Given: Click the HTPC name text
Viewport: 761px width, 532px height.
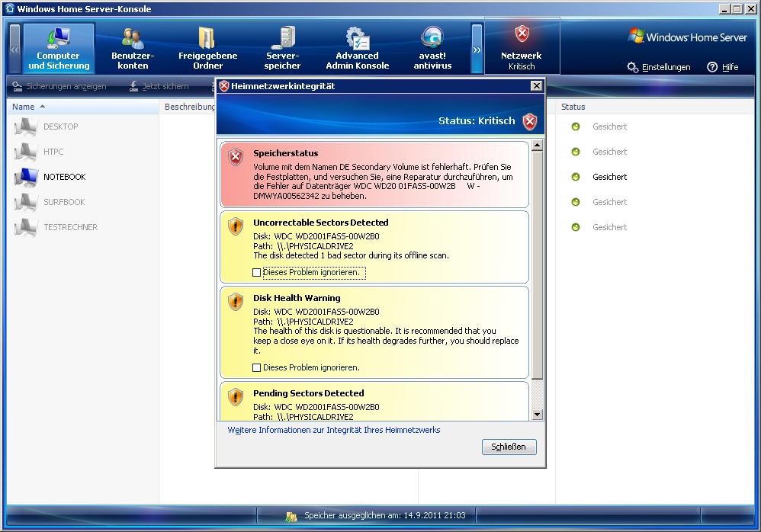Looking at the screenshot, I should (x=53, y=152).
